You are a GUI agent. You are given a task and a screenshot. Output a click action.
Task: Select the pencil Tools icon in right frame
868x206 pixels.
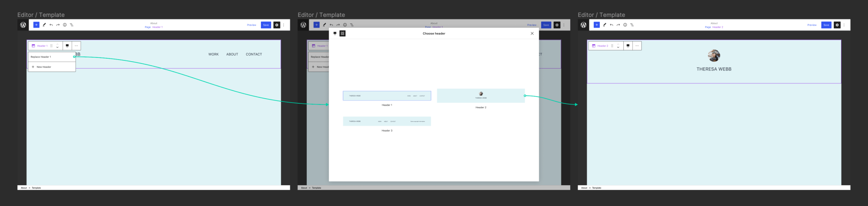pyautogui.click(x=605, y=25)
